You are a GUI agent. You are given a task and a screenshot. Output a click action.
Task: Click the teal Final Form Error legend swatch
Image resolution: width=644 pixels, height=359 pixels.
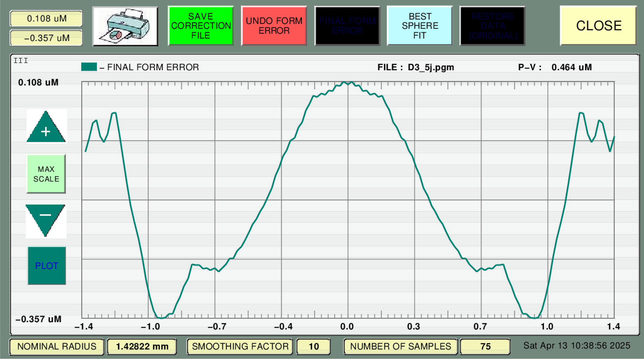click(89, 67)
